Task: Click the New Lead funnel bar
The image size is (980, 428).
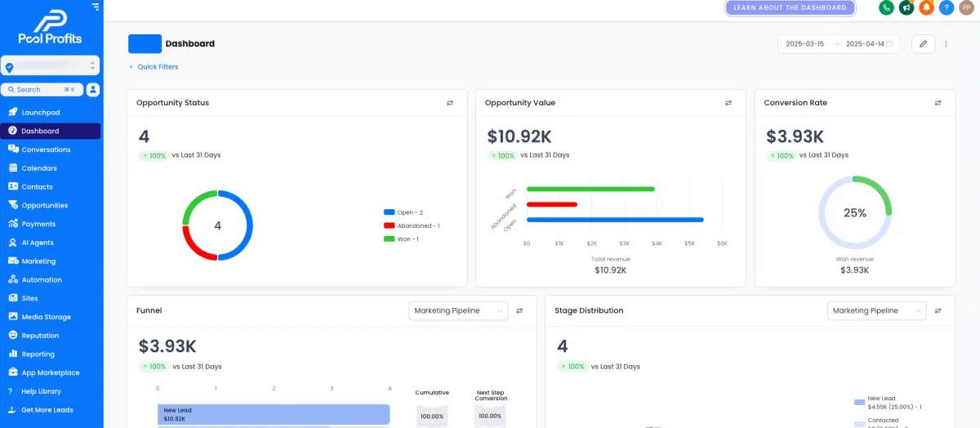Action: point(274,414)
